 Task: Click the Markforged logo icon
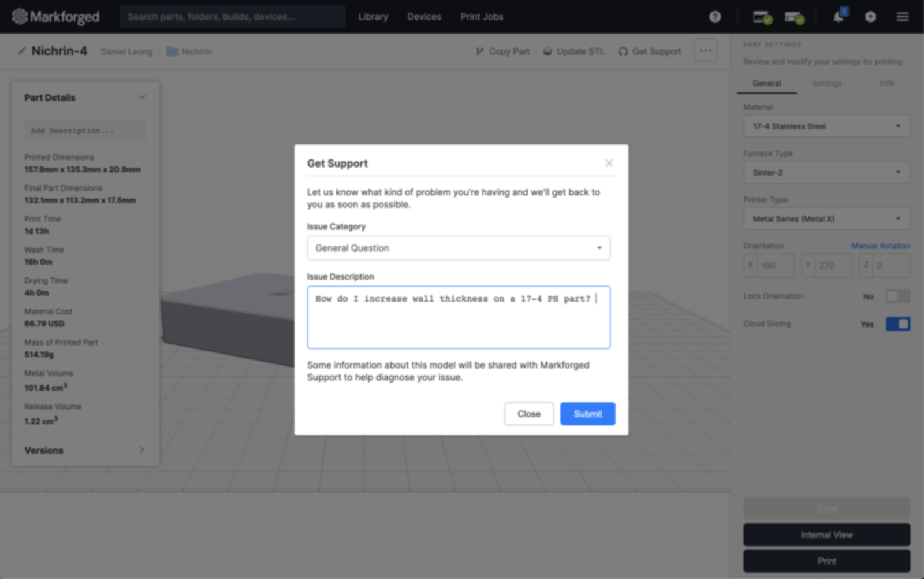click(x=20, y=16)
